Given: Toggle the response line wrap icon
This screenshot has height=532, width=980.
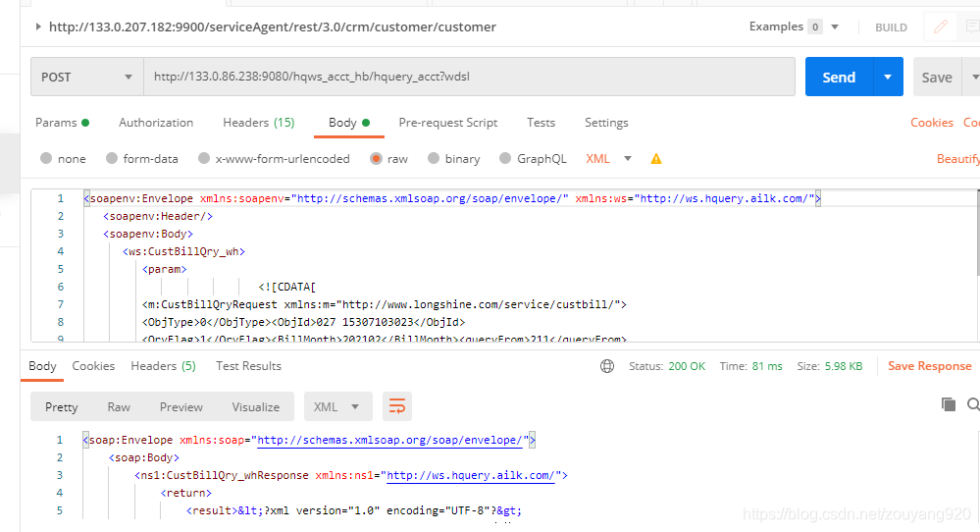Looking at the screenshot, I should [x=397, y=407].
